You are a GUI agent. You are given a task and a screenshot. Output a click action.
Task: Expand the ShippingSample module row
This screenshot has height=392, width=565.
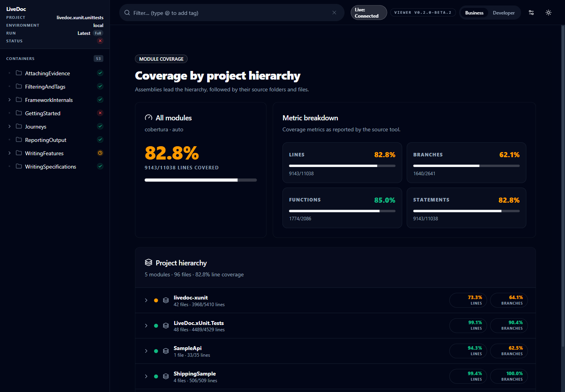point(146,376)
